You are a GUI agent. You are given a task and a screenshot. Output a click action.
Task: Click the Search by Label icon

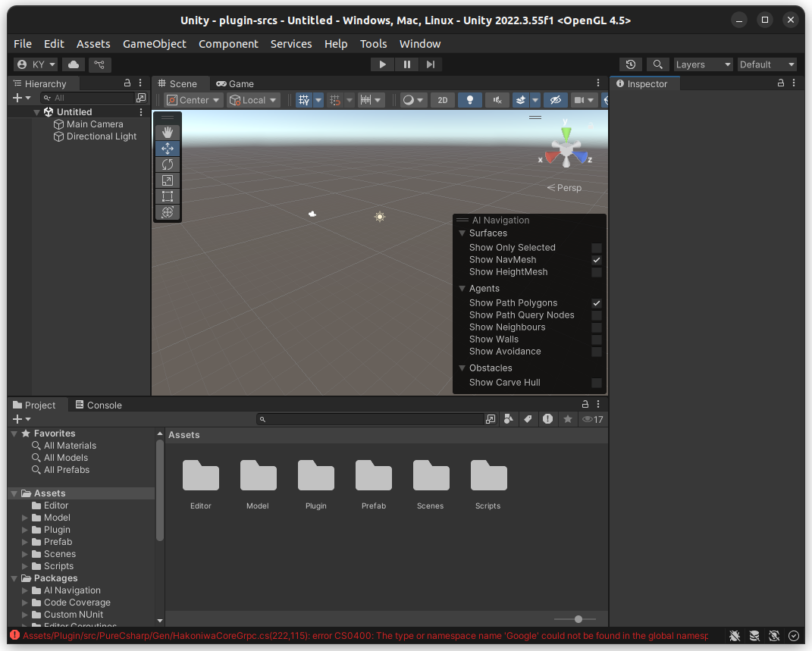tap(528, 419)
